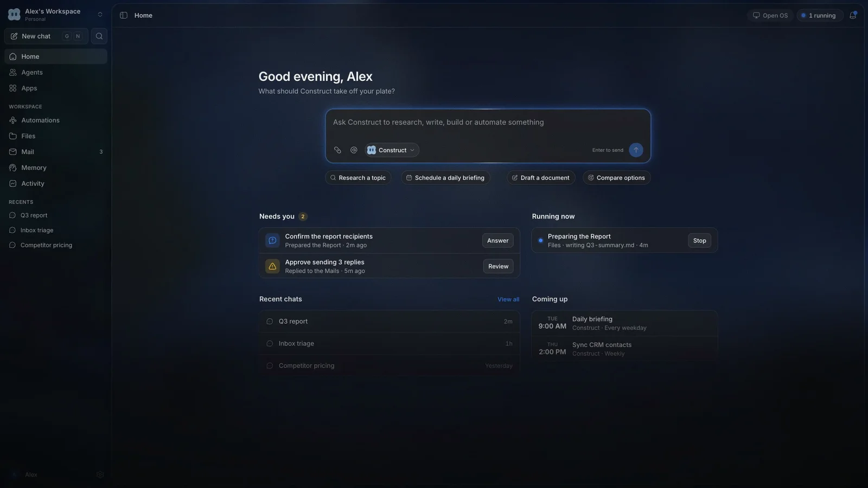Open the Q3 report row in Recent chats
Viewport: 868px width, 488px height.
click(390, 322)
